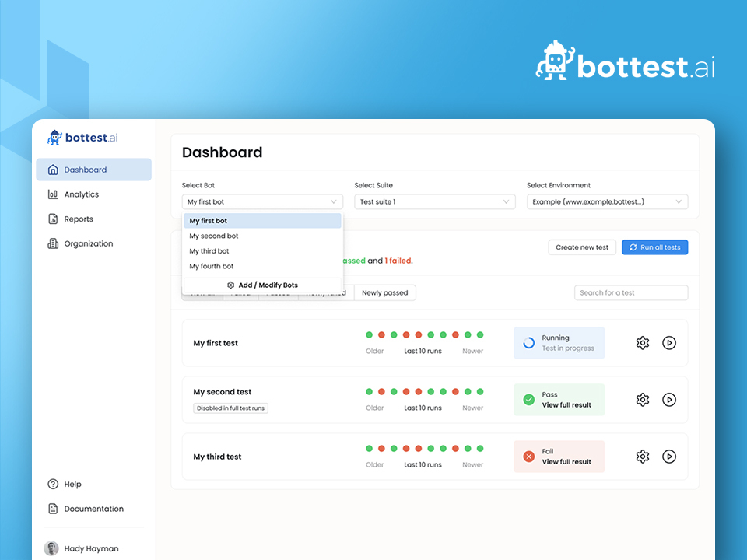
Task: Open the Select Environment dropdown
Action: pos(607,202)
